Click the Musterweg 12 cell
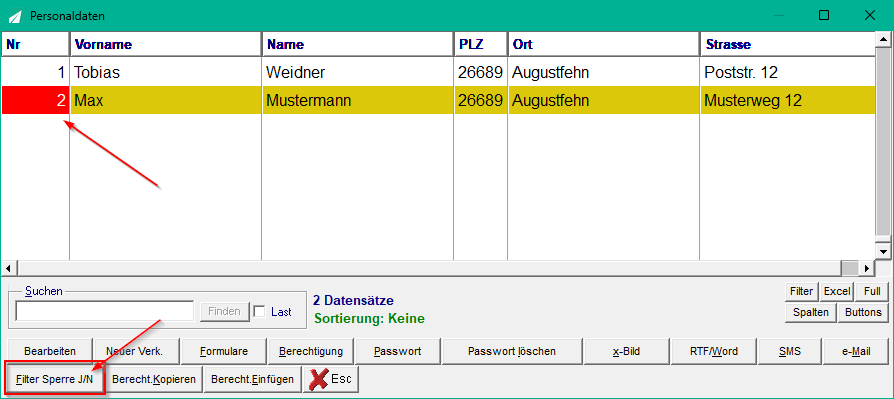The width and height of the screenshot is (894, 399). pos(787,100)
